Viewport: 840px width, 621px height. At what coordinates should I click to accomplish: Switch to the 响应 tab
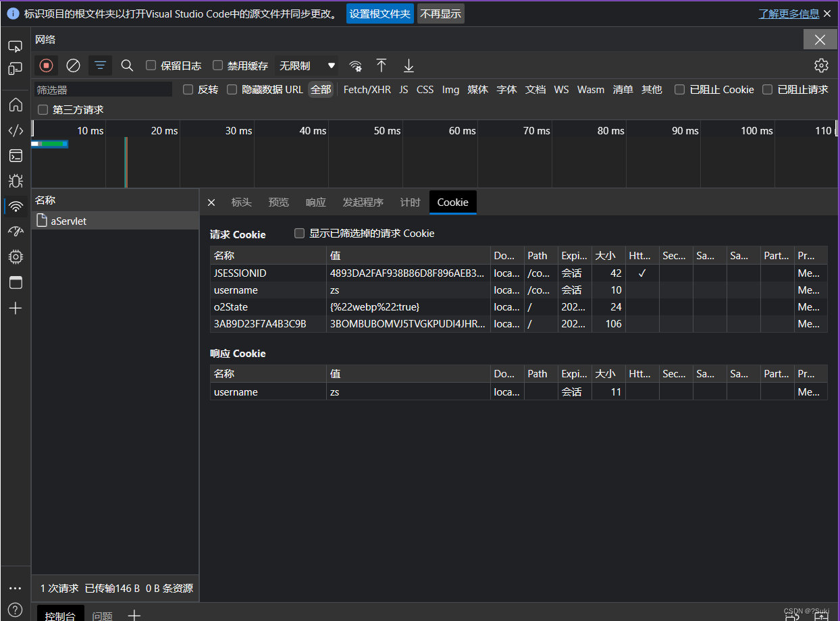[x=315, y=202]
